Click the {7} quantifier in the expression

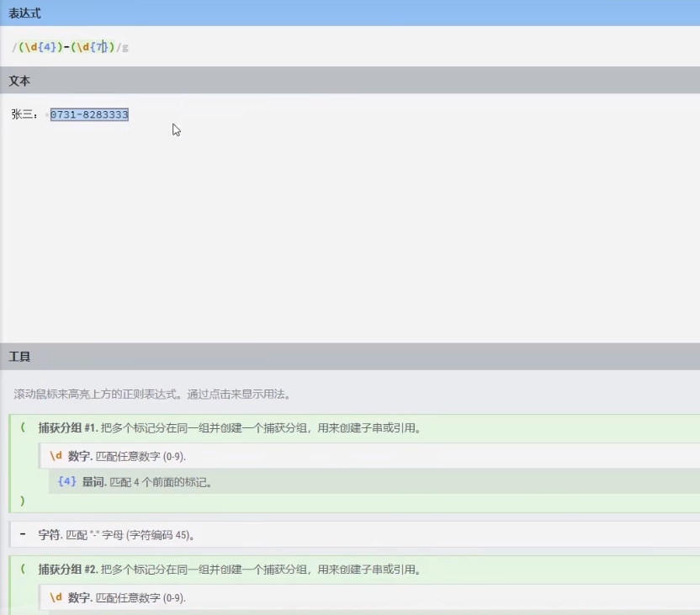click(98, 48)
